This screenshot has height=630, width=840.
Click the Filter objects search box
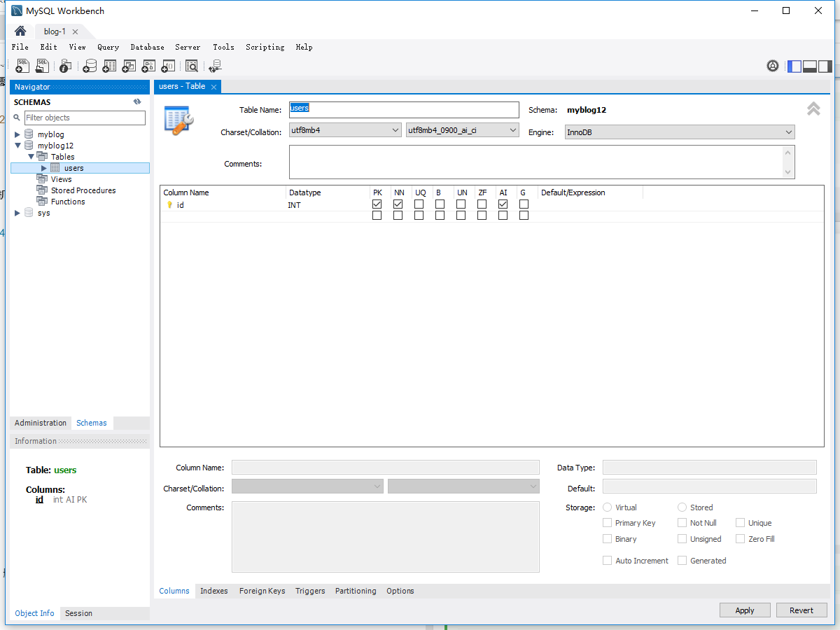(x=85, y=118)
